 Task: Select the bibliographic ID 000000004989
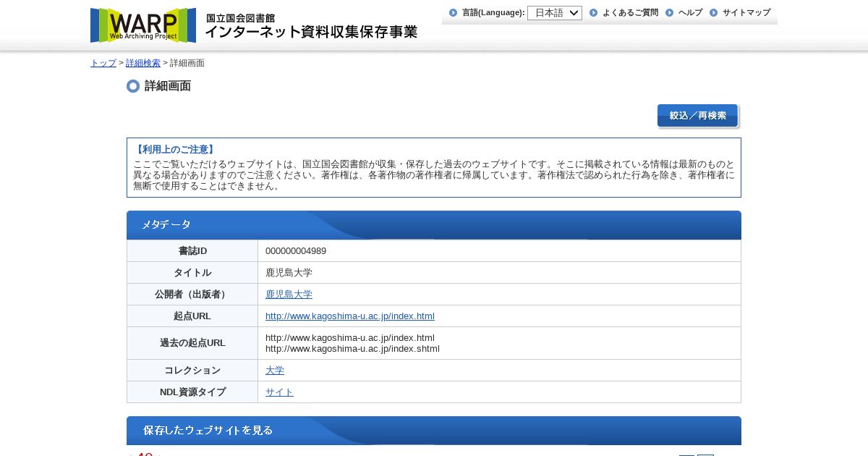tap(296, 251)
